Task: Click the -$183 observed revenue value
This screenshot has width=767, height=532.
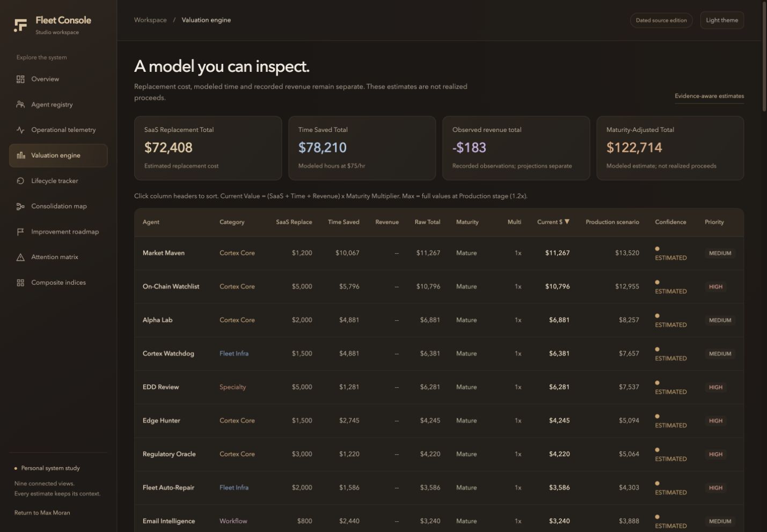Action: click(469, 147)
